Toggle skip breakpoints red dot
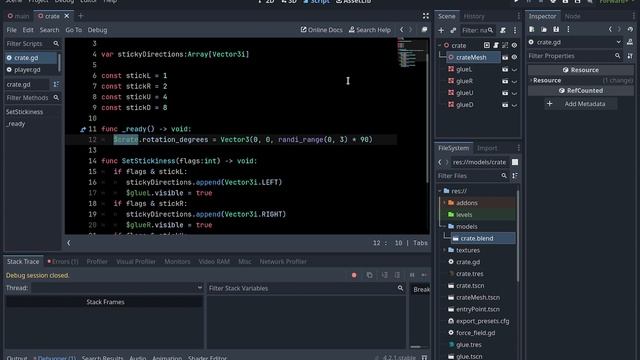This screenshot has width=640, height=360. coord(354,276)
